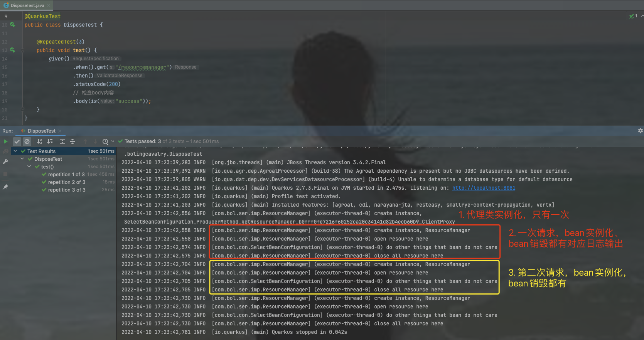Open the inspections checkmark widget in editor
Image resolution: width=644 pixels, height=340 pixels.
633,16
